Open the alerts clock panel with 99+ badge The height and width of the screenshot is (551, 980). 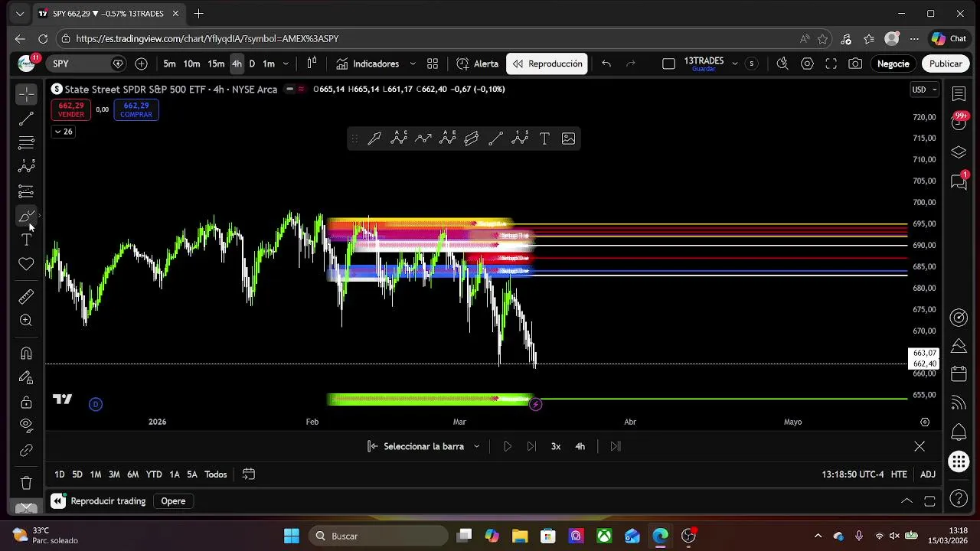[959, 122]
